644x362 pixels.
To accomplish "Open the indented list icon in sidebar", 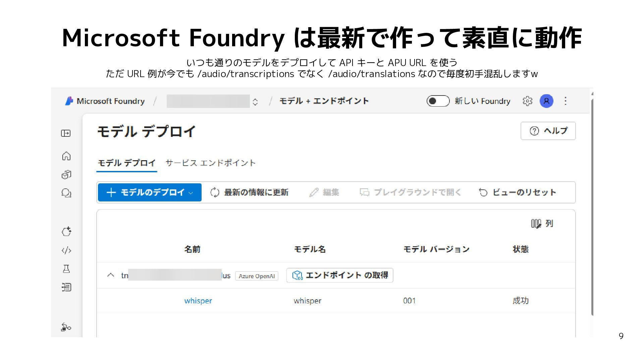I will 66,287.
